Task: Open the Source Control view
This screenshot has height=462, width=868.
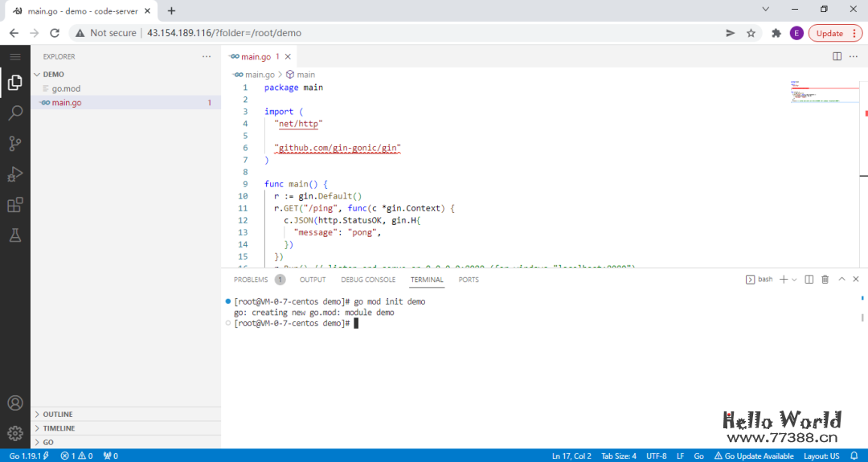Action: click(15, 144)
